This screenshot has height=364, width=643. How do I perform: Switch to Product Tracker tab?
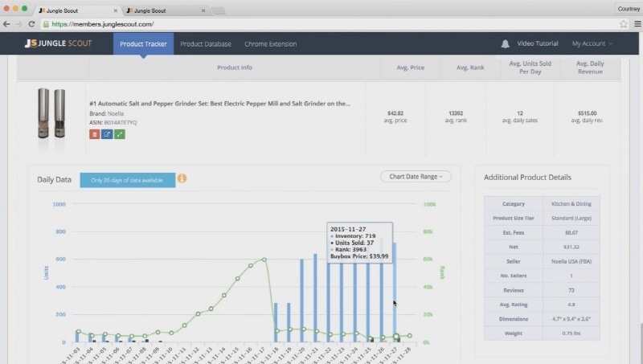coord(143,44)
